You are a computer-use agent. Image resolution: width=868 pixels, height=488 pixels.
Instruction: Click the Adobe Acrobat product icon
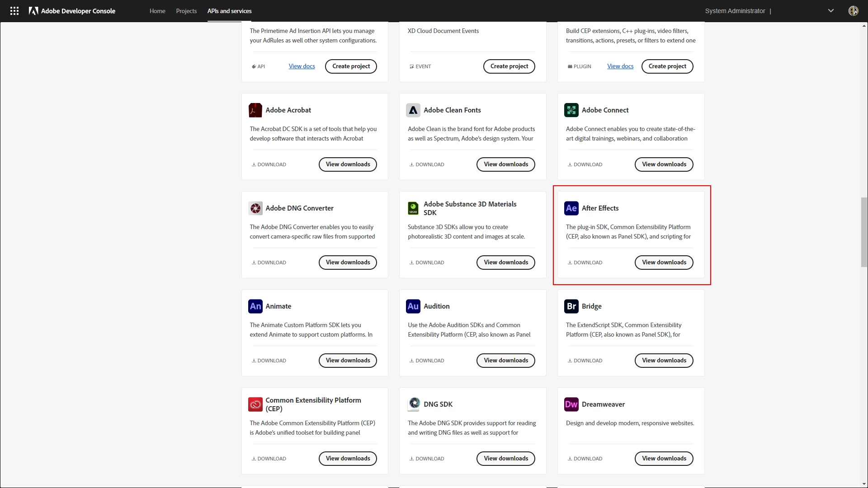pos(255,110)
